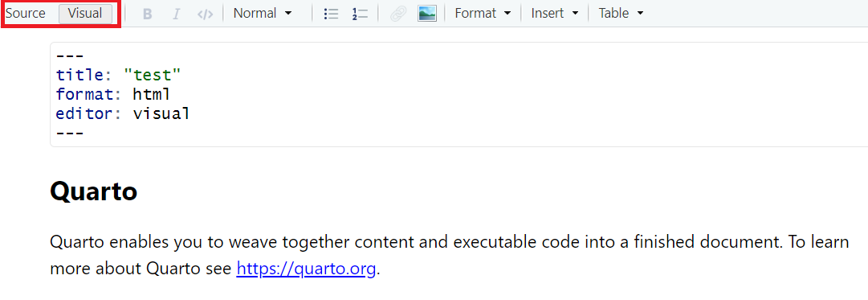
Task: Click the editor: visual YAML line
Action: tap(123, 113)
